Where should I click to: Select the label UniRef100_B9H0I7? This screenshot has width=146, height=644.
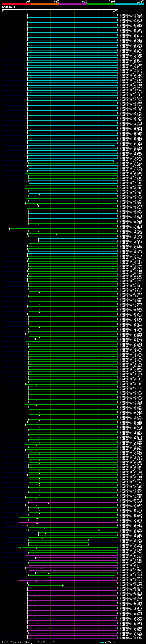(x=131, y=70)
